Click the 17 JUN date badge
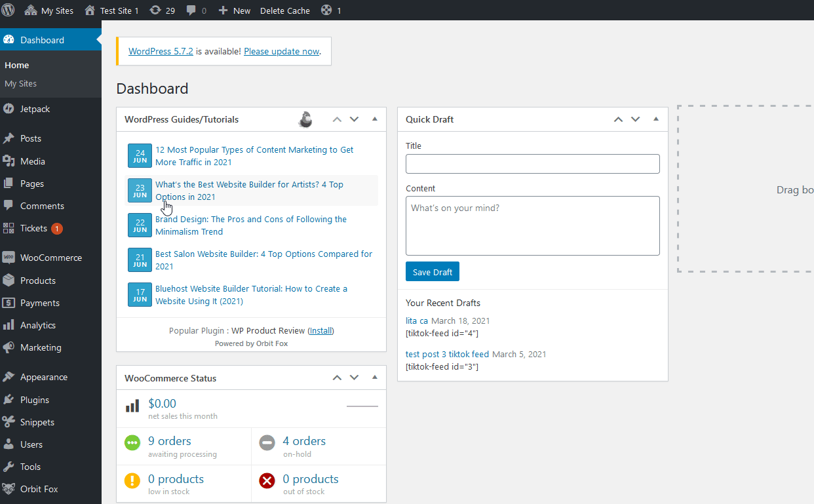This screenshot has height=504, width=814. click(x=140, y=295)
